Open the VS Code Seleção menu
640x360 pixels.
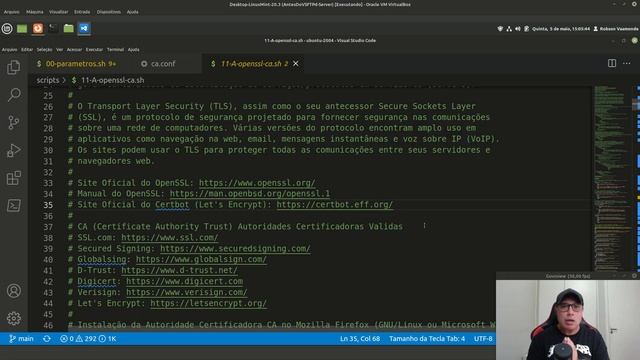click(x=44, y=49)
